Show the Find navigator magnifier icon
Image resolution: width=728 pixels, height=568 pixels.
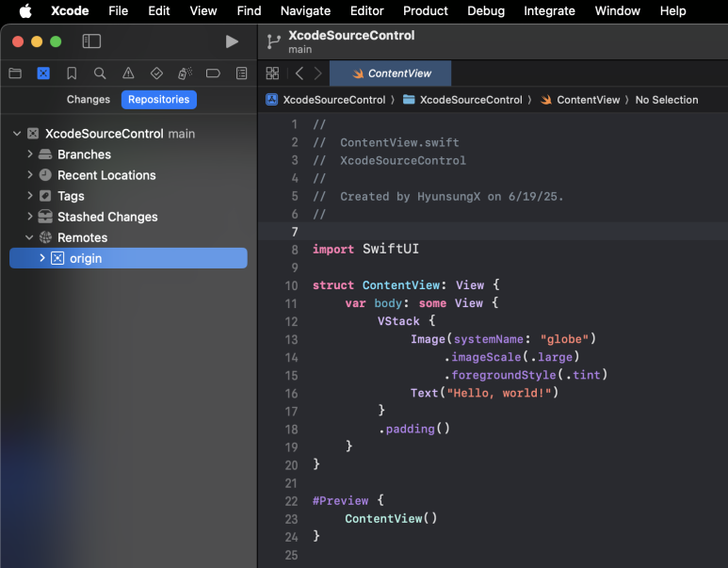[x=100, y=73]
